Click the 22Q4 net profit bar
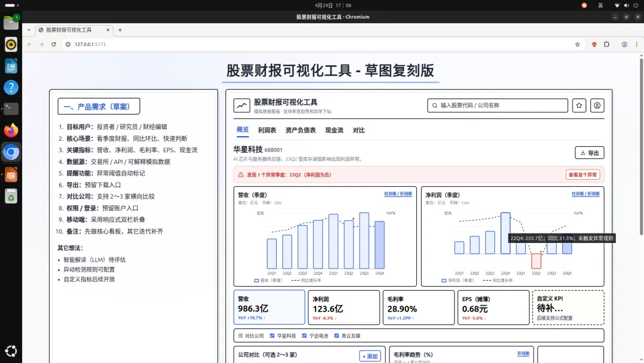Screen dimensions: 644x363 (x=505, y=233)
